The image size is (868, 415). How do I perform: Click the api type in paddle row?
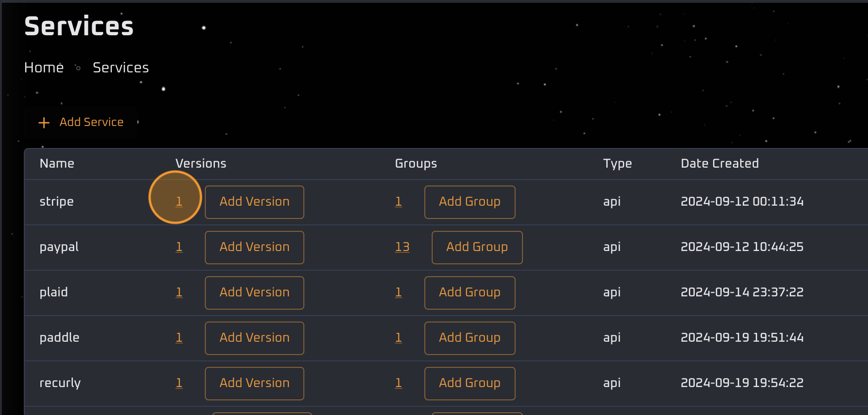click(x=612, y=338)
